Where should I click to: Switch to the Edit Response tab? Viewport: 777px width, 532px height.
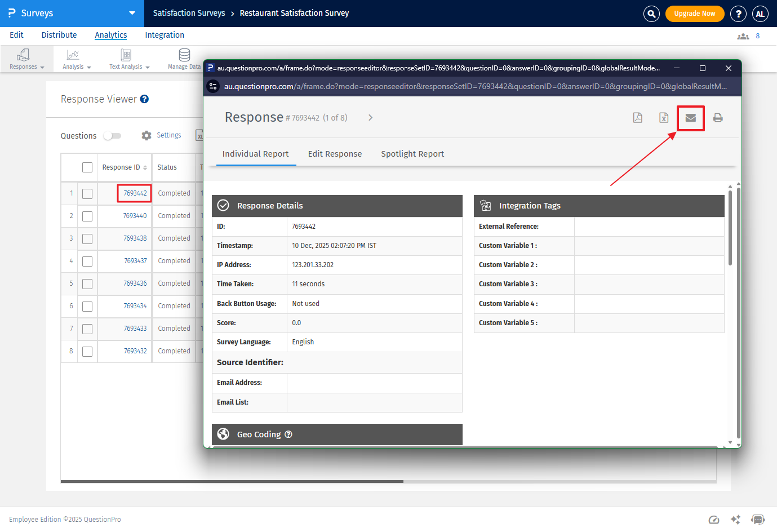coord(335,154)
